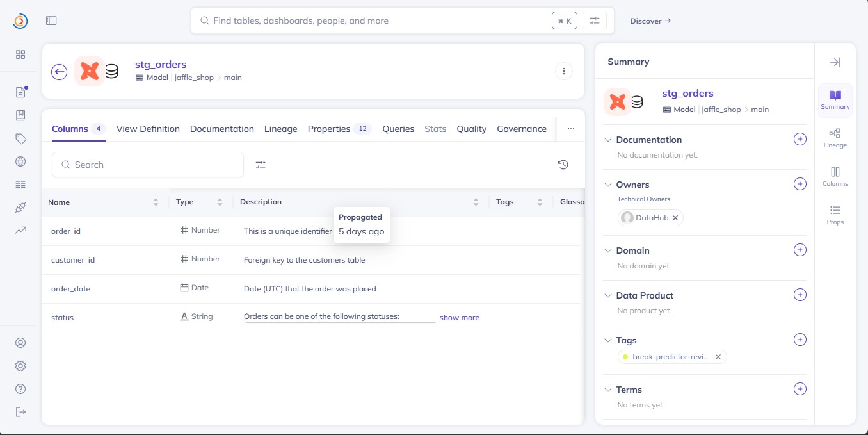Switch to the Lineage tab
Screen dimensions: 868x435
(281, 129)
